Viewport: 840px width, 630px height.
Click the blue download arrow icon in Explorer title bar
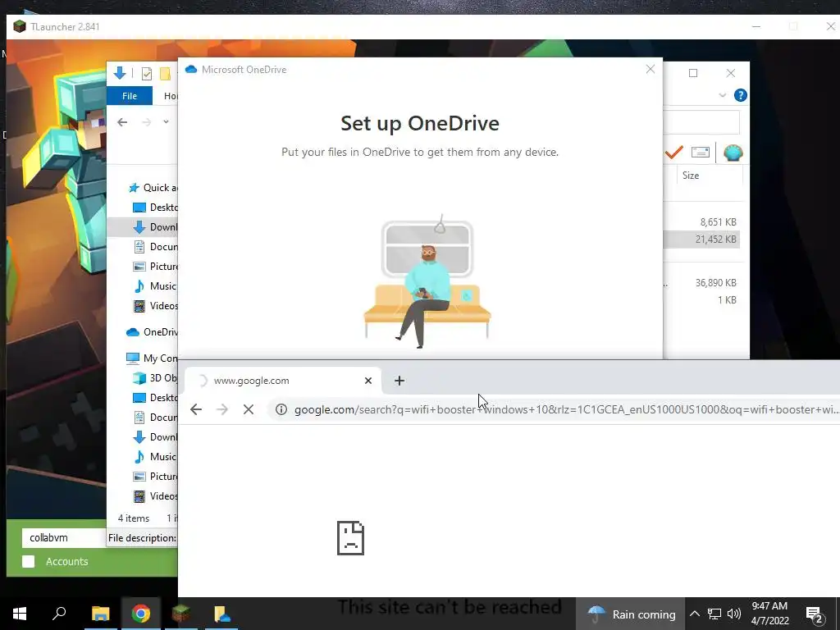[x=120, y=73]
